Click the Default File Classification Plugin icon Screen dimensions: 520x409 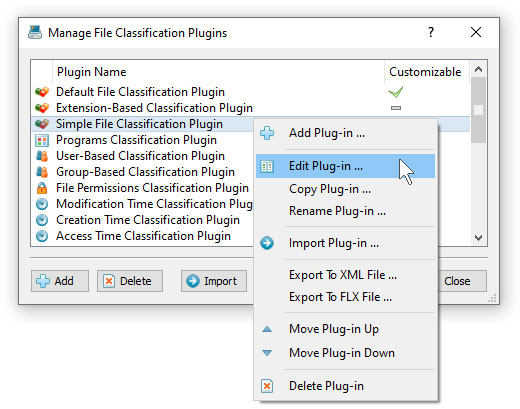pos(42,92)
